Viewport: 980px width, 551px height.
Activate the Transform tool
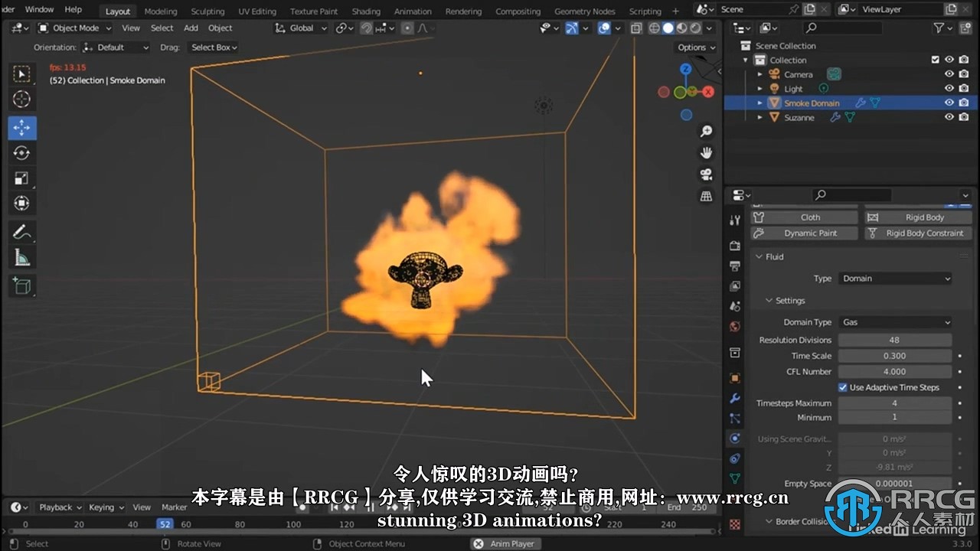pos(22,204)
